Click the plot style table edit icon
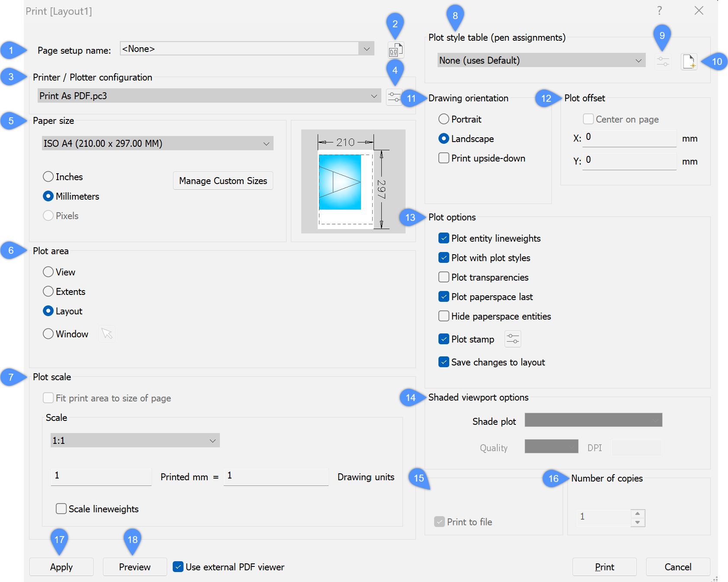 (x=663, y=61)
